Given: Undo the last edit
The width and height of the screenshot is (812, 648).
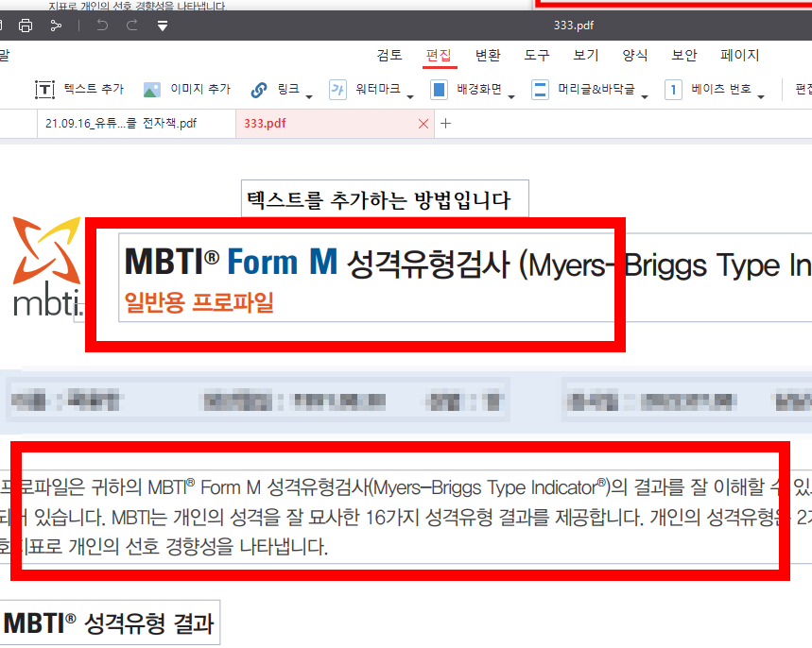Looking at the screenshot, I should tap(101, 26).
